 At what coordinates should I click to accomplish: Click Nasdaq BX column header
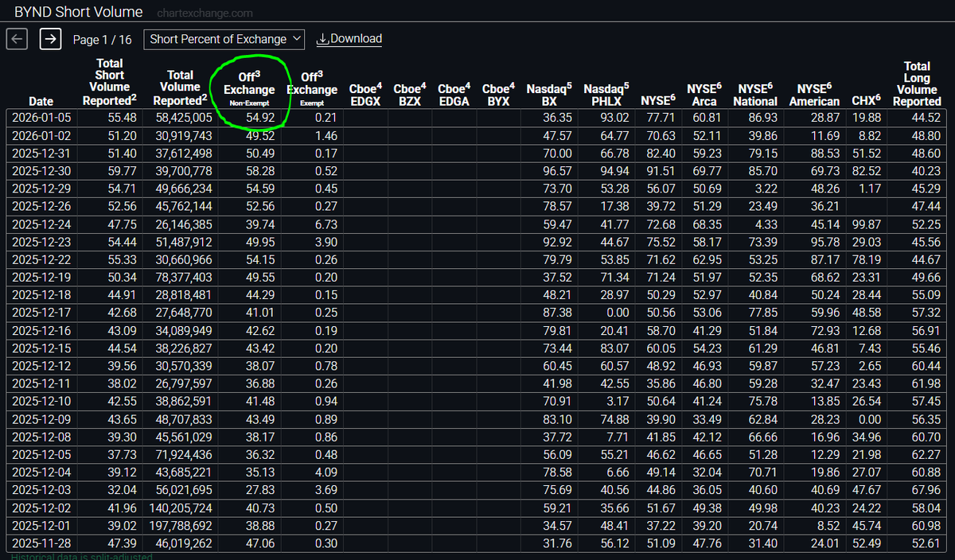[x=549, y=95]
